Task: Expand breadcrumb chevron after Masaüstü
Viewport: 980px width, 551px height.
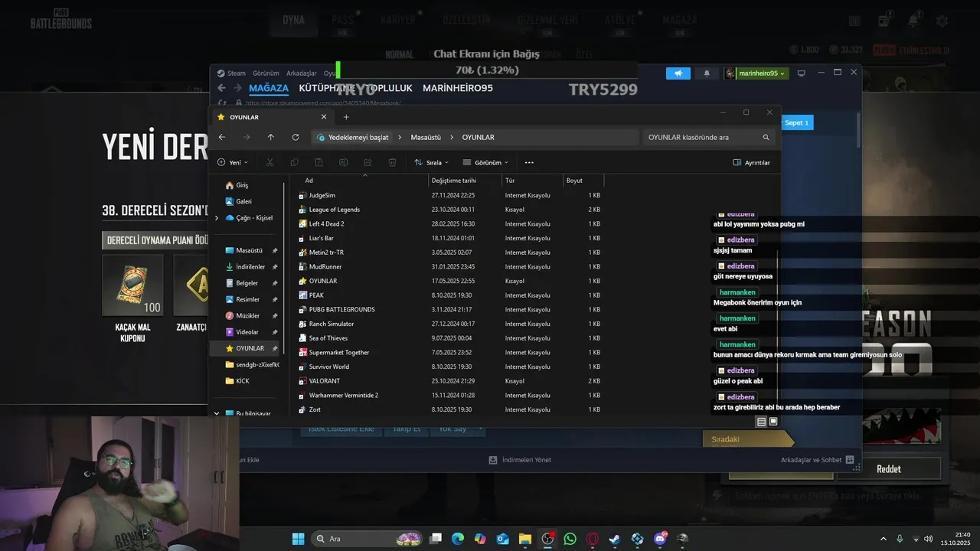Action: 452,137
